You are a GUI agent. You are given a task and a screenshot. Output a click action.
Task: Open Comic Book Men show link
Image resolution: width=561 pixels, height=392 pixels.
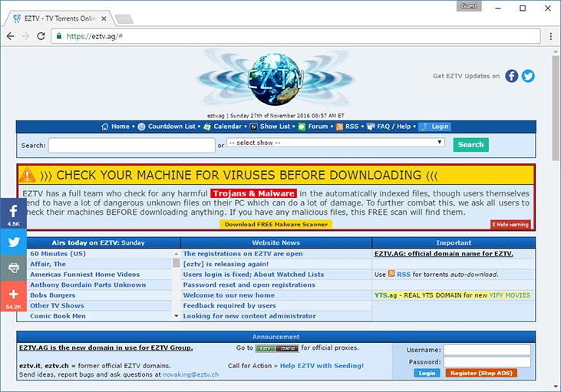pos(58,316)
